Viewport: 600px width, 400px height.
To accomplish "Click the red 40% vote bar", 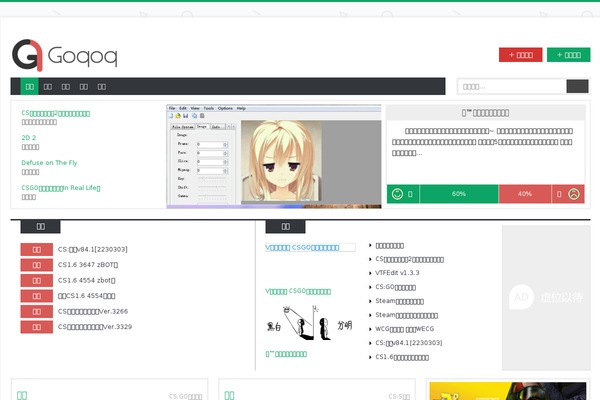I will tap(525, 194).
